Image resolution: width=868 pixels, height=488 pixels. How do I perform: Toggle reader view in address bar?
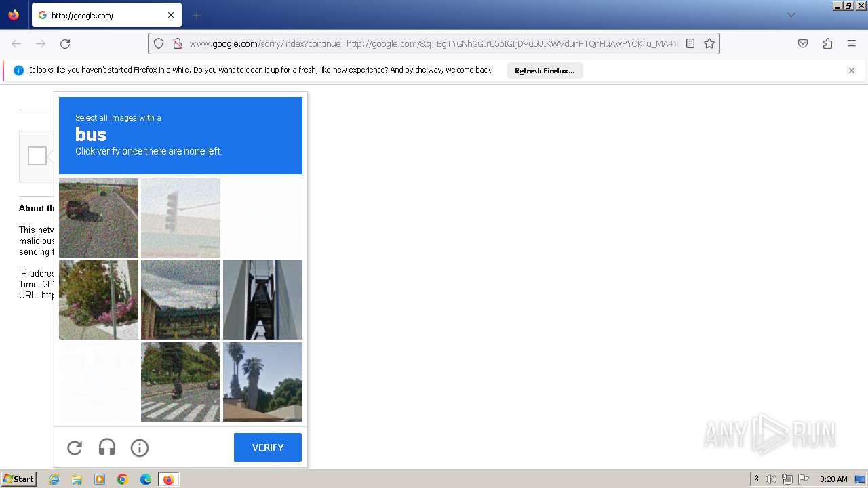(690, 43)
